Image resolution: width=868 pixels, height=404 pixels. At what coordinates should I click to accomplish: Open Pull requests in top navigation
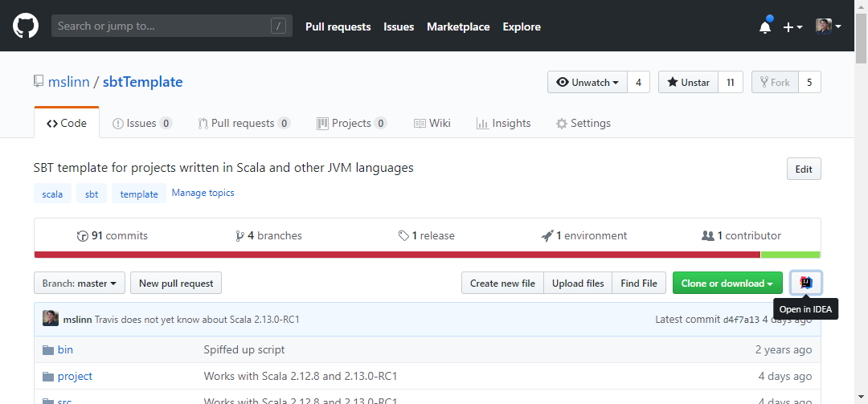pos(338,27)
